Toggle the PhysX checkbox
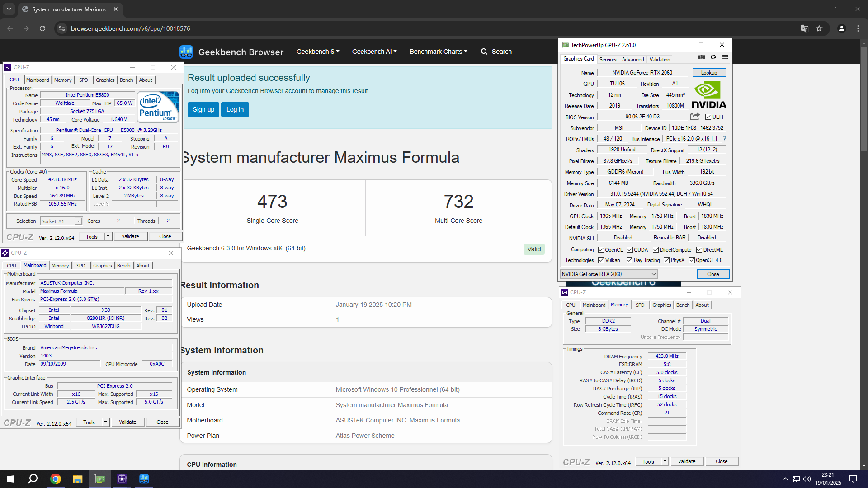The width and height of the screenshot is (868, 488). click(666, 260)
